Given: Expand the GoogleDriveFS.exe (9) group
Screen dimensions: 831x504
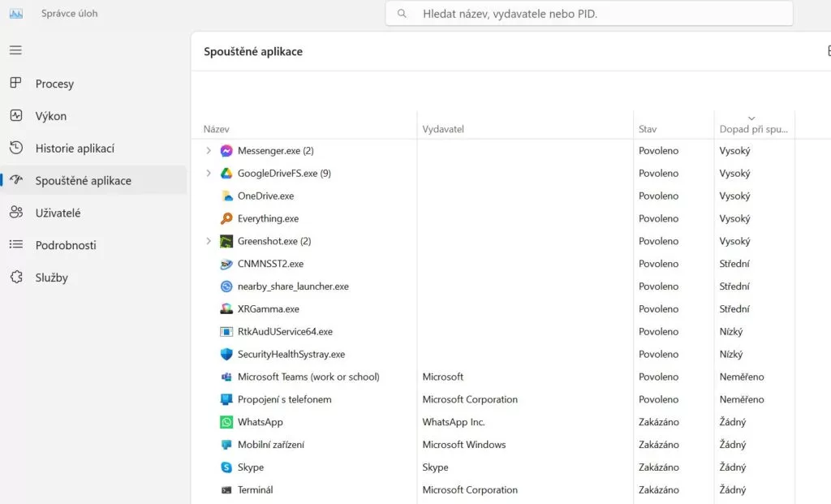Looking at the screenshot, I should pyautogui.click(x=209, y=174).
